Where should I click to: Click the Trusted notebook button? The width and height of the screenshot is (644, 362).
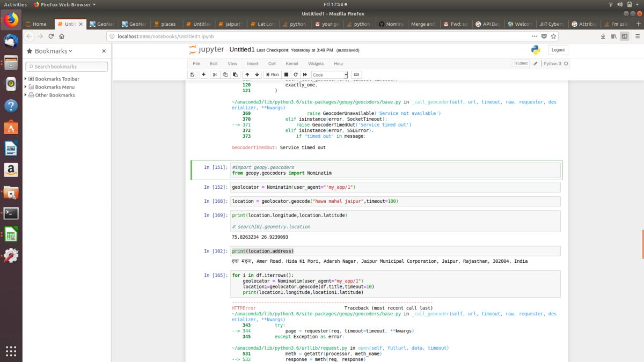tap(521, 63)
